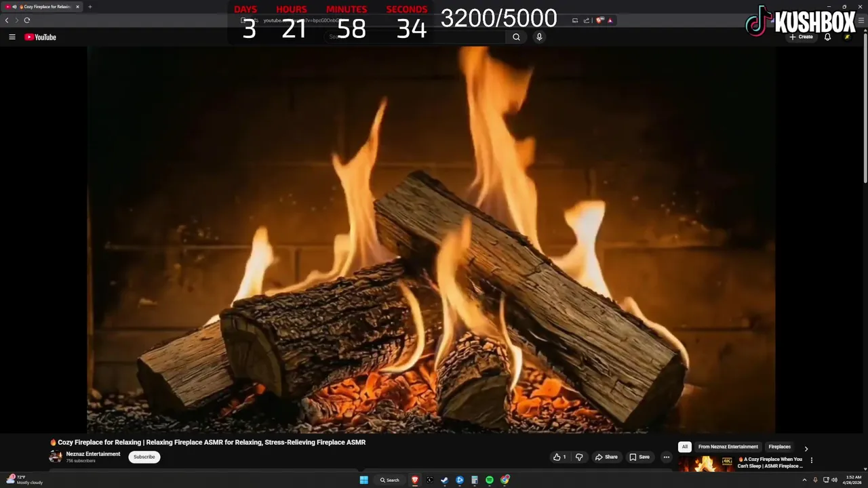
Task: Show hidden system tray icons
Action: click(x=804, y=480)
